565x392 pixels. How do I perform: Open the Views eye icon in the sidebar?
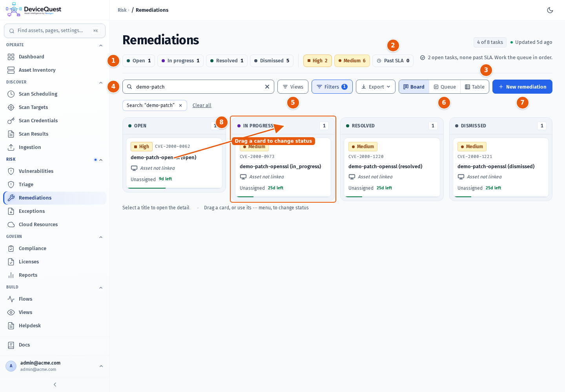[x=11, y=312]
